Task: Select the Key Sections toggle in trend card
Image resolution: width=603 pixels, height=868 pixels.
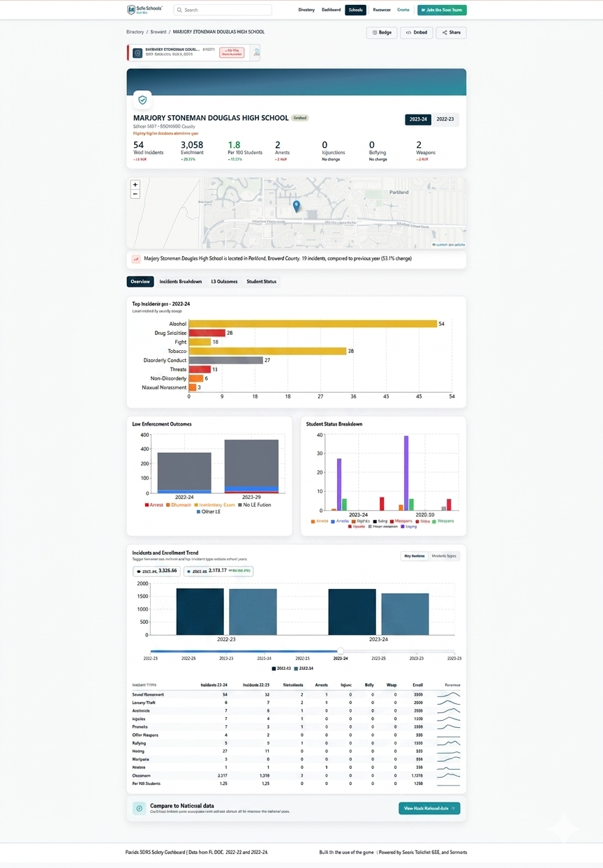Action: coord(414,556)
